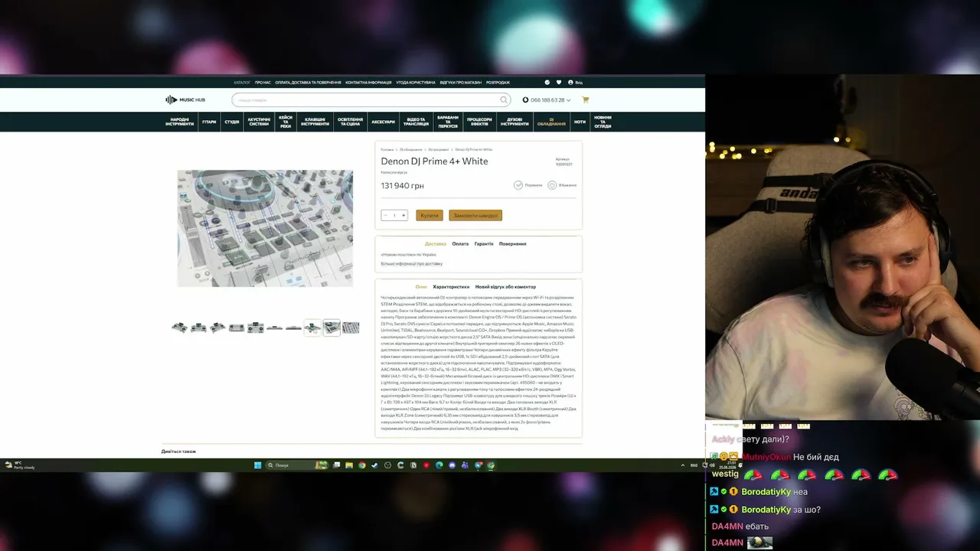Click the Music Hub logo
Image resolution: width=980 pixels, height=551 pixels.
[185, 99]
